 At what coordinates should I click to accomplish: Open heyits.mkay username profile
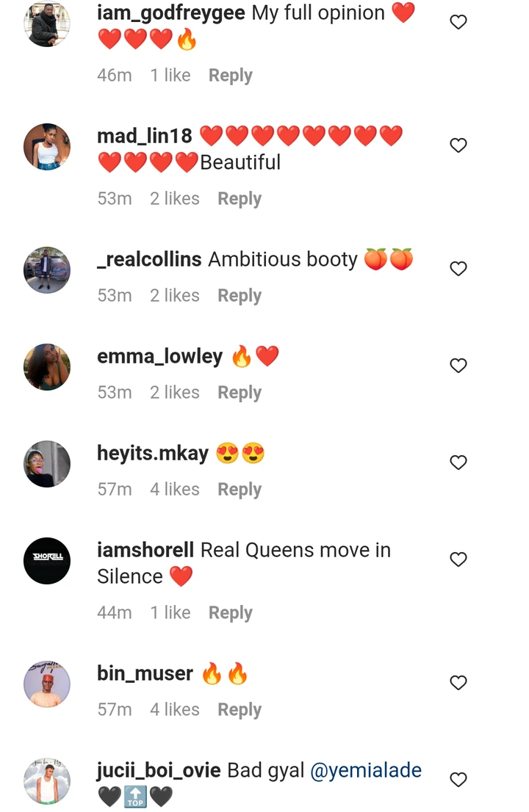click(x=153, y=453)
